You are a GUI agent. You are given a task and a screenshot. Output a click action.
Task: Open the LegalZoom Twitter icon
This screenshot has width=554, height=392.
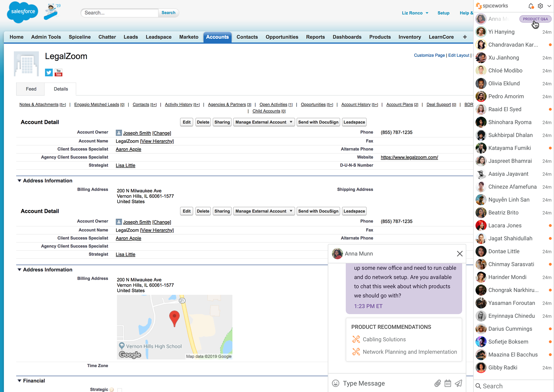tap(49, 72)
